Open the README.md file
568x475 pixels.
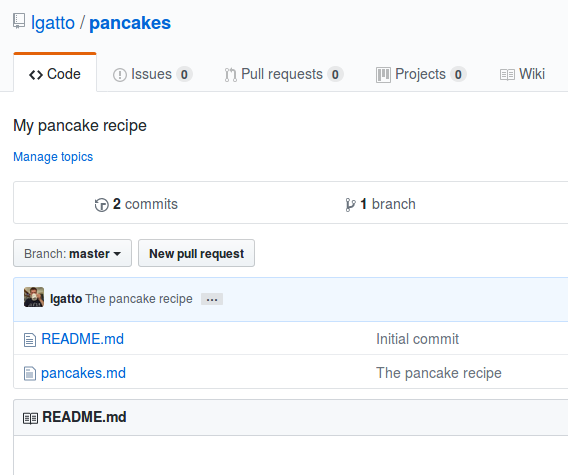pyautogui.click(x=83, y=339)
